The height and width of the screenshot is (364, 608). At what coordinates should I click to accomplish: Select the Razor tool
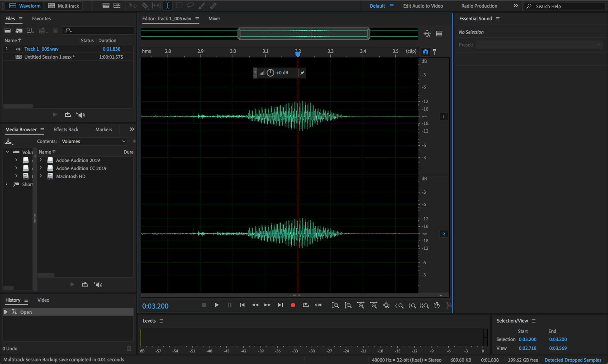pos(145,6)
